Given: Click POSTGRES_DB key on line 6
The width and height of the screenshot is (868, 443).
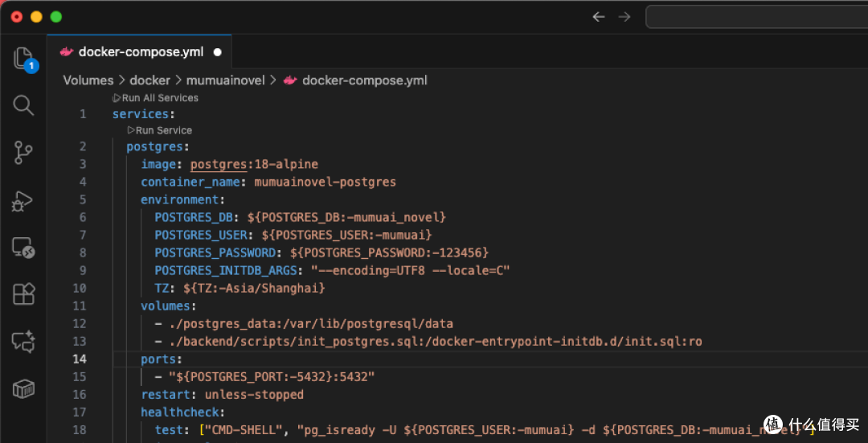Looking at the screenshot, I should pos(194,217).
